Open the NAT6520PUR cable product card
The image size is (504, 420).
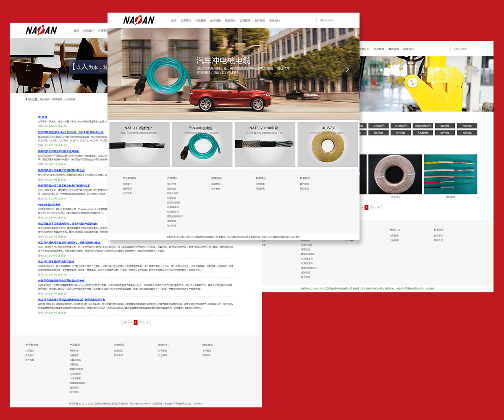click(x=265, y=144)
